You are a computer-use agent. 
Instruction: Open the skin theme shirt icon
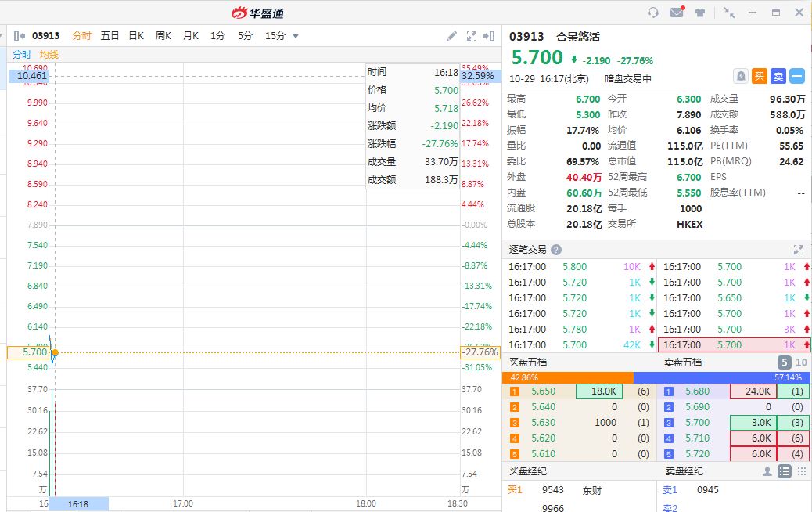700,13
